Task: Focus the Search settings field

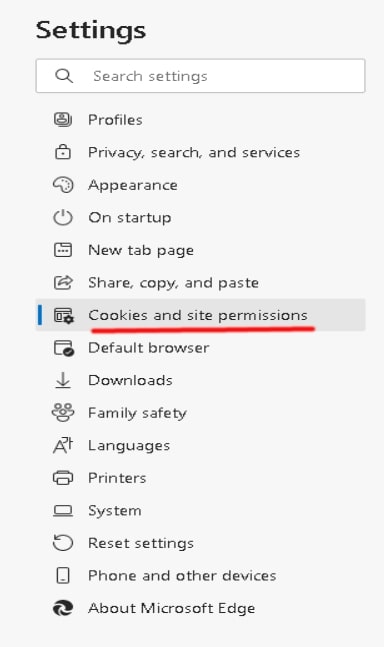Action: (x=200, y=76)
